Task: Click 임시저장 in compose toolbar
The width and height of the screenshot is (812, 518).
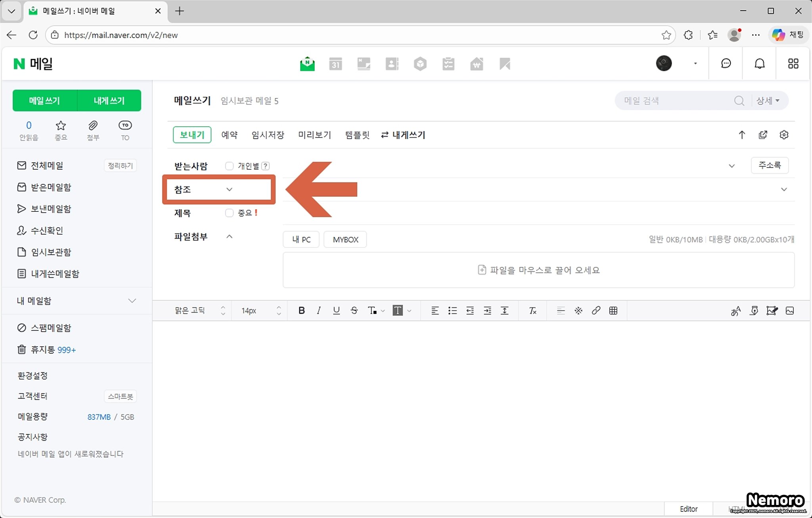Action: [x=268, y=135]
